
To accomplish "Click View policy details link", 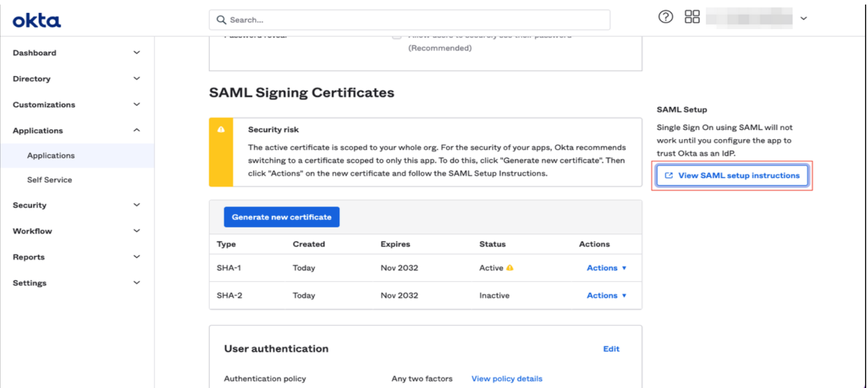I will [506, 378].
